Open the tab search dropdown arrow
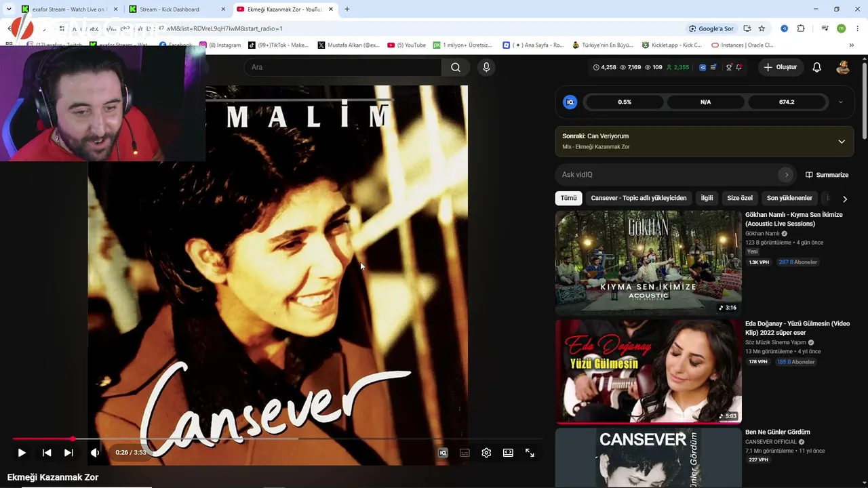This screenshot has width=868, height=488. [8, 9]
